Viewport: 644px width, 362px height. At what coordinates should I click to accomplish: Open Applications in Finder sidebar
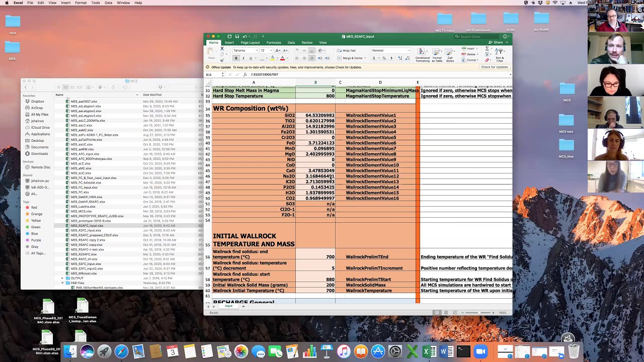pos(40,134)
